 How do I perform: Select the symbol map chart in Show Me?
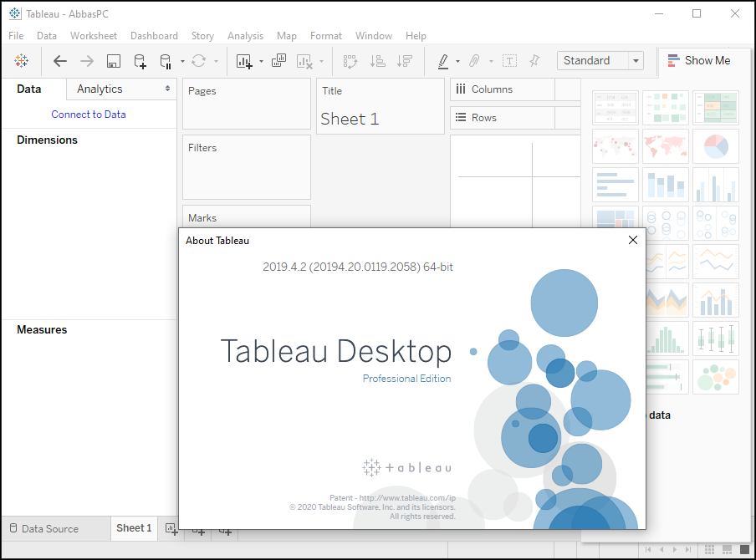coord(616,146)
